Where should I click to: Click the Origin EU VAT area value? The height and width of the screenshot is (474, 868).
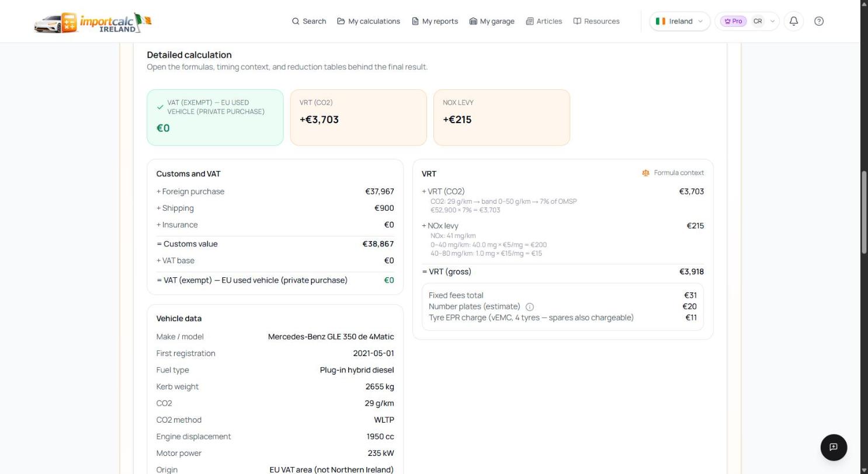click(331, 470)
